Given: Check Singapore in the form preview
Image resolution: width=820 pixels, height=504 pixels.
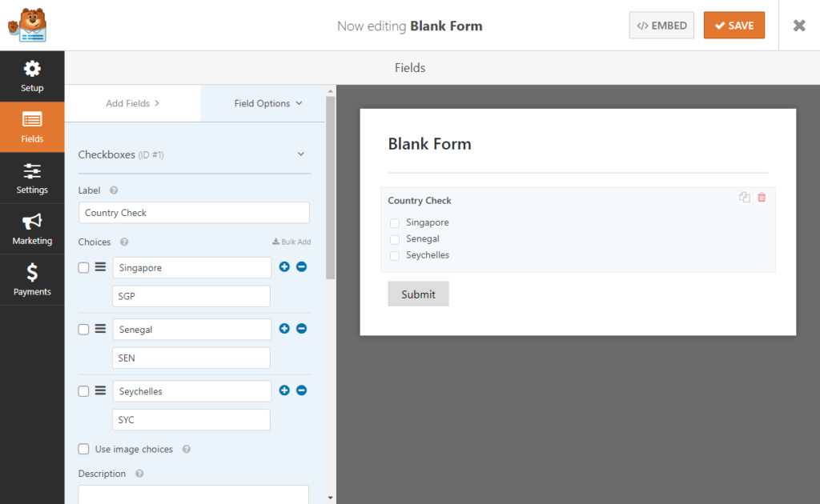Looking at the screenshot, I should click(393, 222).
